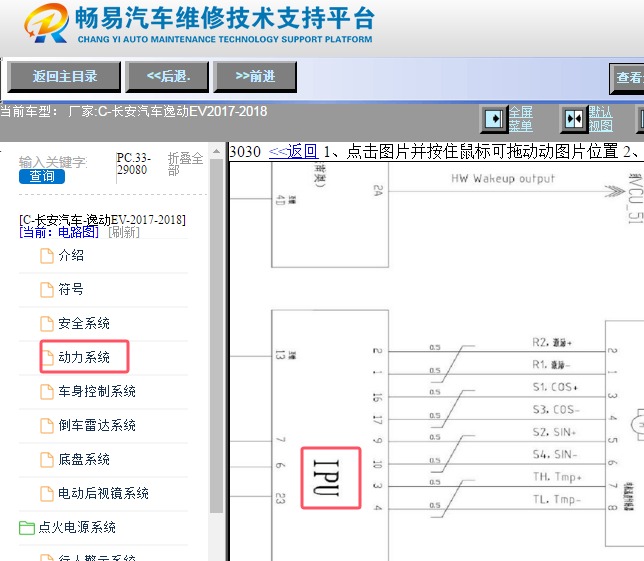The image size is (644, 561).
Task: Expand the 点火电源系统 folder
Action: click(77, 527)
